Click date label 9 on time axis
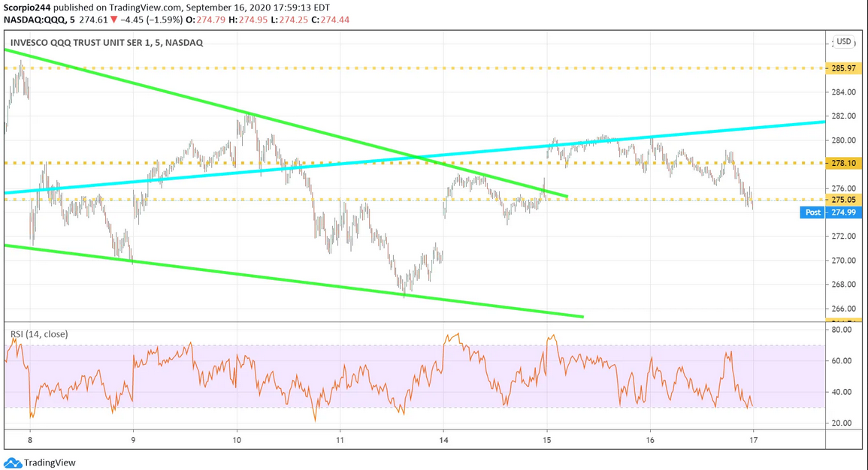This screenshot has width=868, height=470. click(x=134, y=440)
